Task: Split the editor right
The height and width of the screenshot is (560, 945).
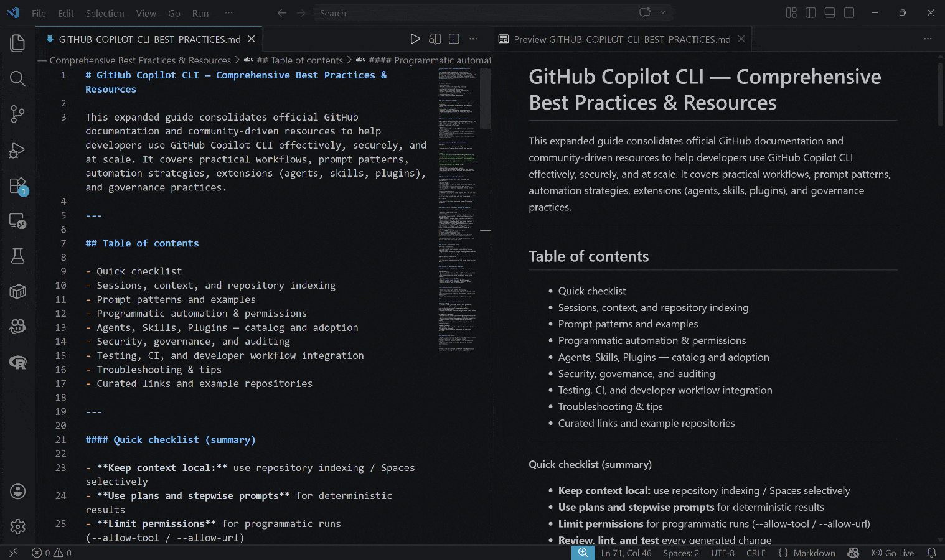Action: [454, 39]
